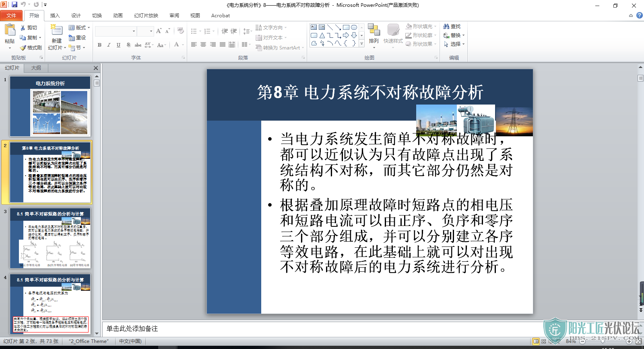Image resolution: width=644 pixels, height=349 pixels.
Task: Switch to Slide Sorter view in status bar
Action: pos(543,341)
